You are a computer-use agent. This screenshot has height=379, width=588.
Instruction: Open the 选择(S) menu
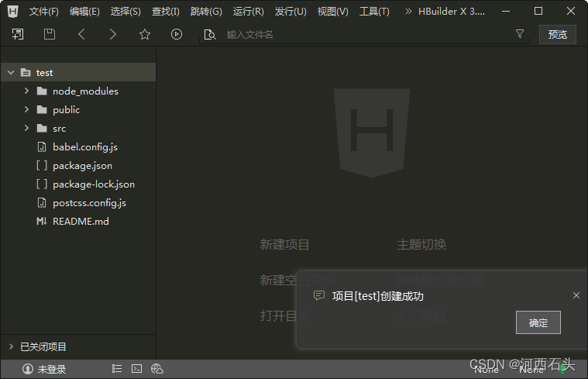[x=126, y=12]
